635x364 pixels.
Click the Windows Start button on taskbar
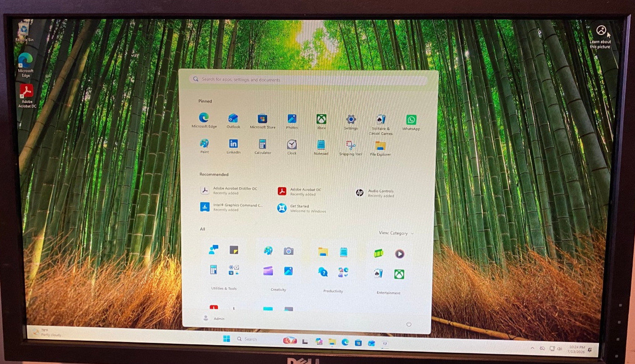pos(226,339)
